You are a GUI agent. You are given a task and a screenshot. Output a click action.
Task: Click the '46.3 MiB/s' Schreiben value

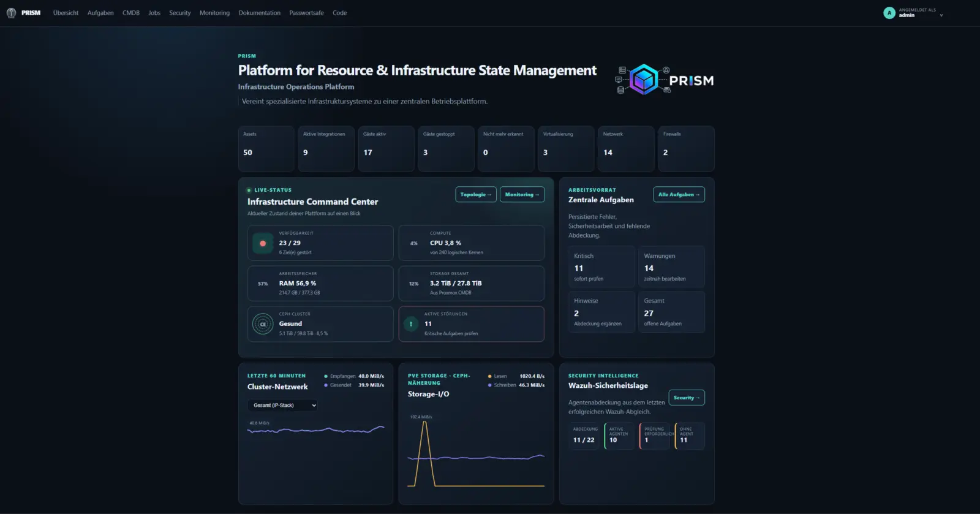point(532,385)
